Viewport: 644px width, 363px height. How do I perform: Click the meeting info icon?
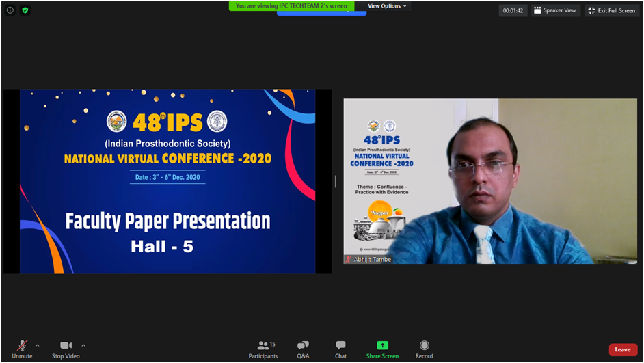[10, 10]
